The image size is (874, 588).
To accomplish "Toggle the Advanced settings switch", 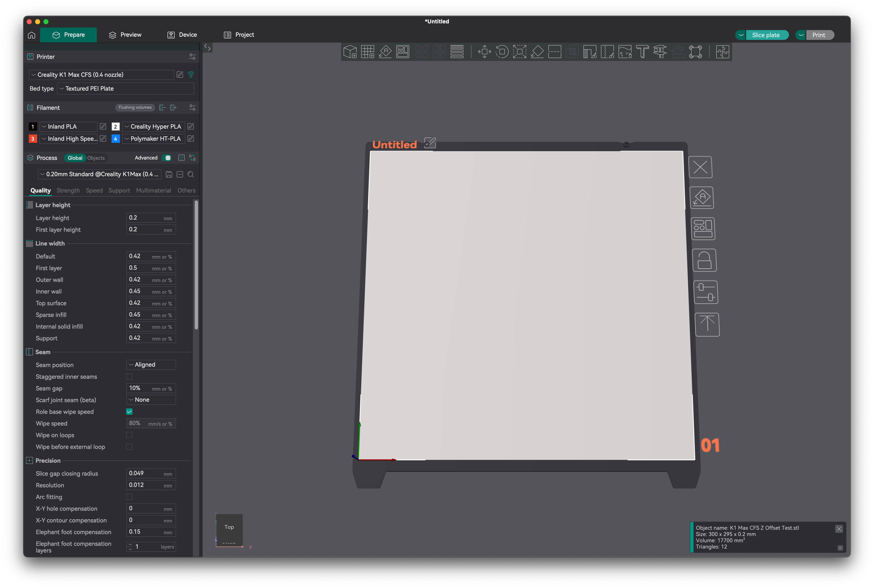I will click(166, 158).
